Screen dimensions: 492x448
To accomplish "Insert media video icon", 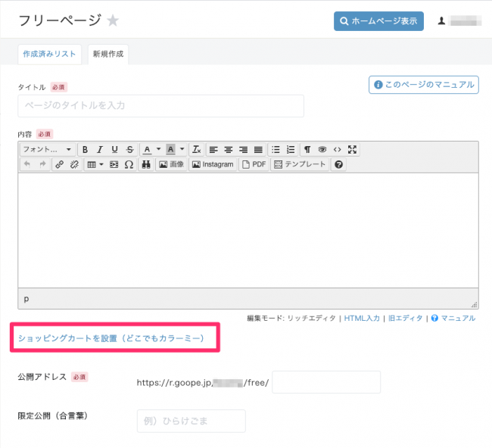I will [x=114, y=164].
